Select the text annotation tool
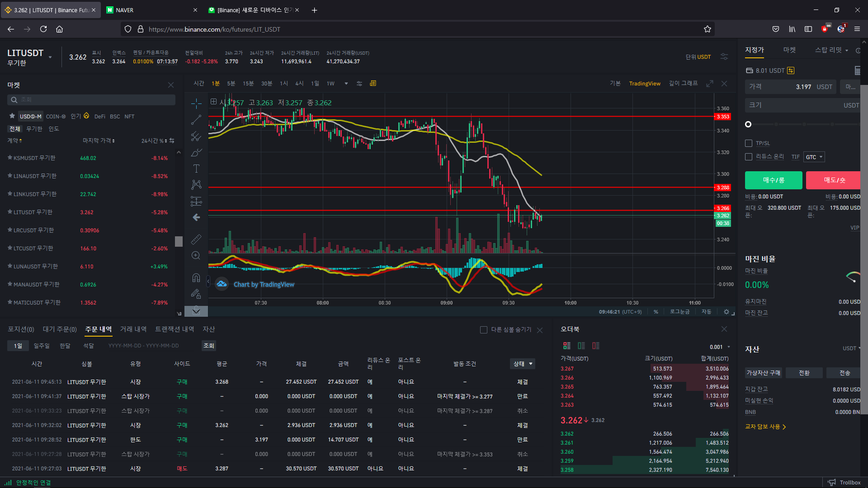The image size is (868, 488). (196, 169)
